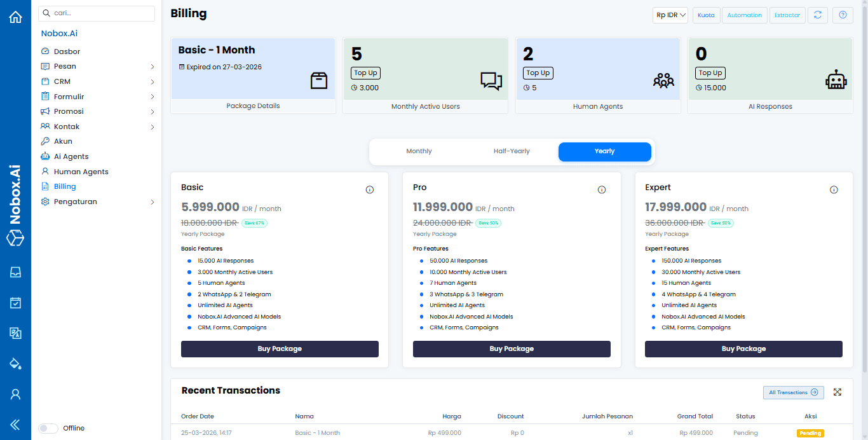This screenshot has width=868, height=440.
Task: Toggle the Offline status switch
Action: 48,428
